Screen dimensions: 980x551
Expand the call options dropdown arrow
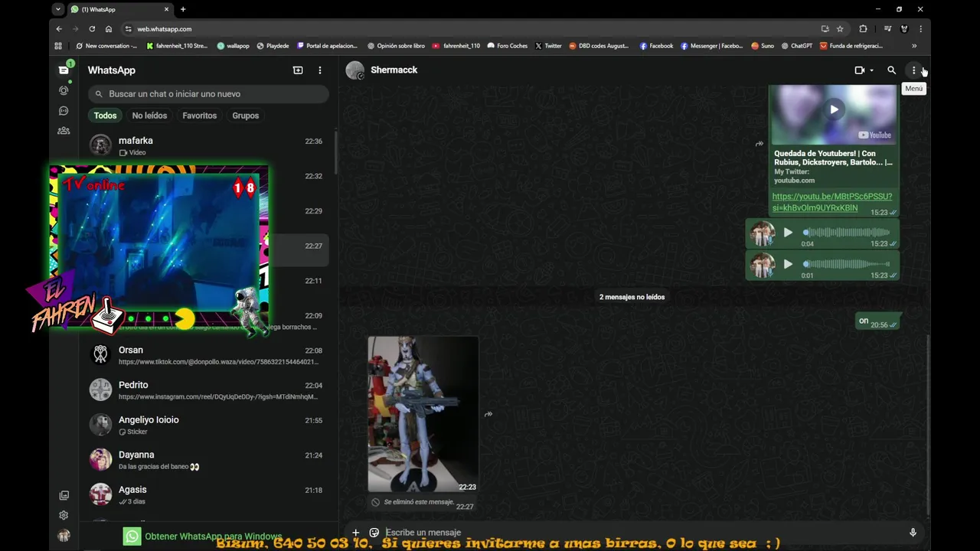click(871, 70)
